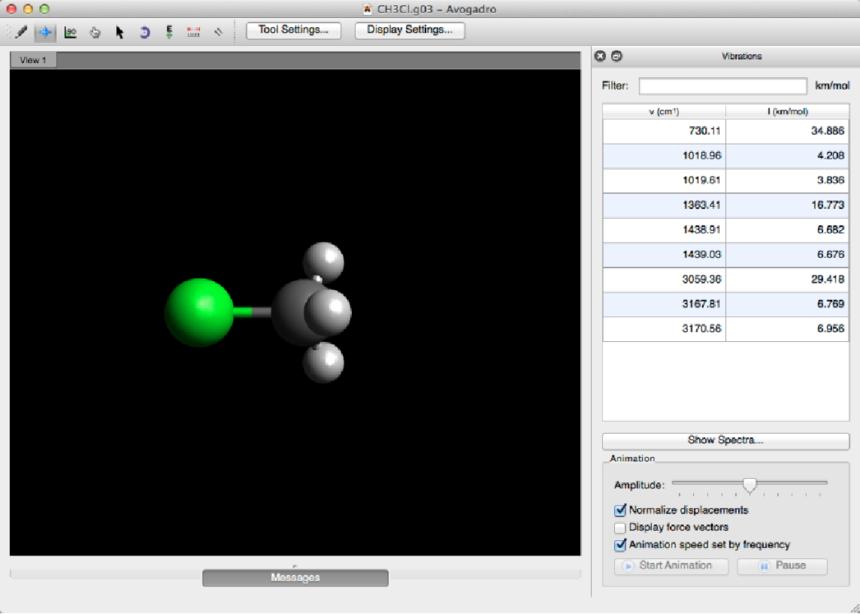The image size is (860, 614).
Task: Open Tool Settings
Action: [x=293, y=30]
